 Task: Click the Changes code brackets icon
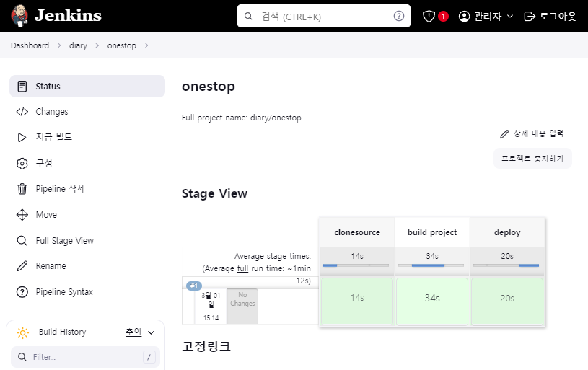click(22, 112)
